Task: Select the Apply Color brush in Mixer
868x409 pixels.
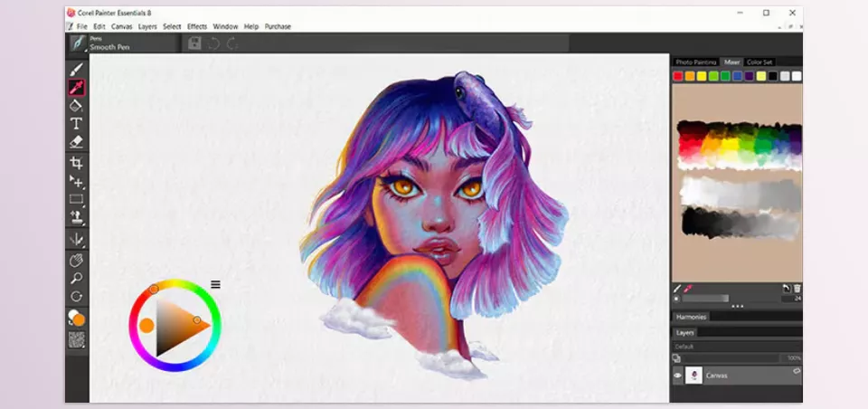Action: 677,288
